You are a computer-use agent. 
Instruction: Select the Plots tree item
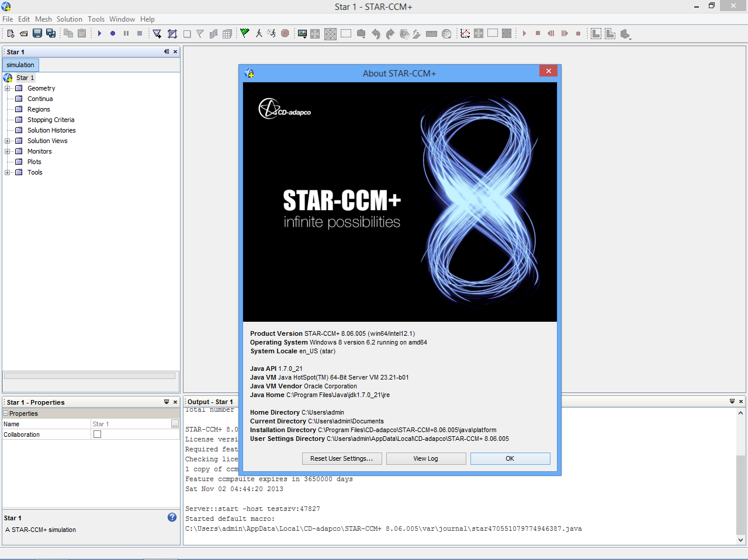[34, 162]
